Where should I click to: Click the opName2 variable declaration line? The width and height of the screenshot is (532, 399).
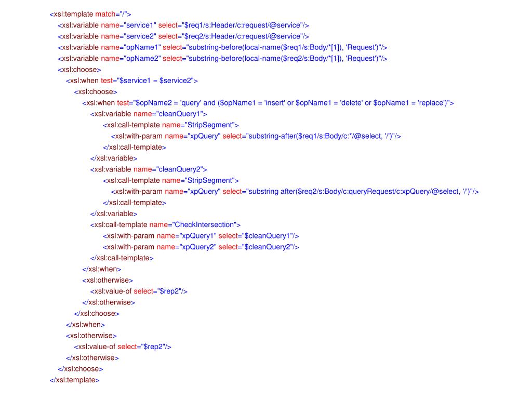(222, 59)
